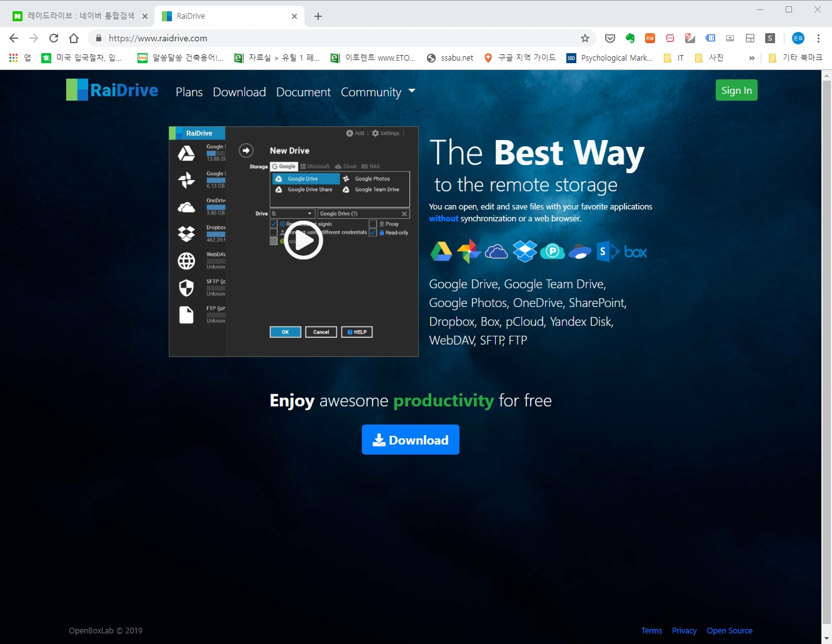The image size is (832, 644).
Task: Open ssabu.net bookmark
Action: point(450,58)
